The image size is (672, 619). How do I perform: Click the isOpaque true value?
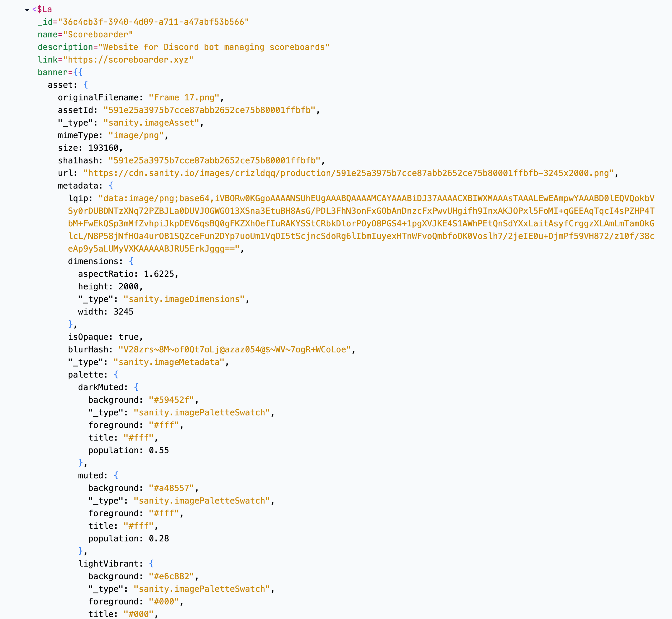129,337
